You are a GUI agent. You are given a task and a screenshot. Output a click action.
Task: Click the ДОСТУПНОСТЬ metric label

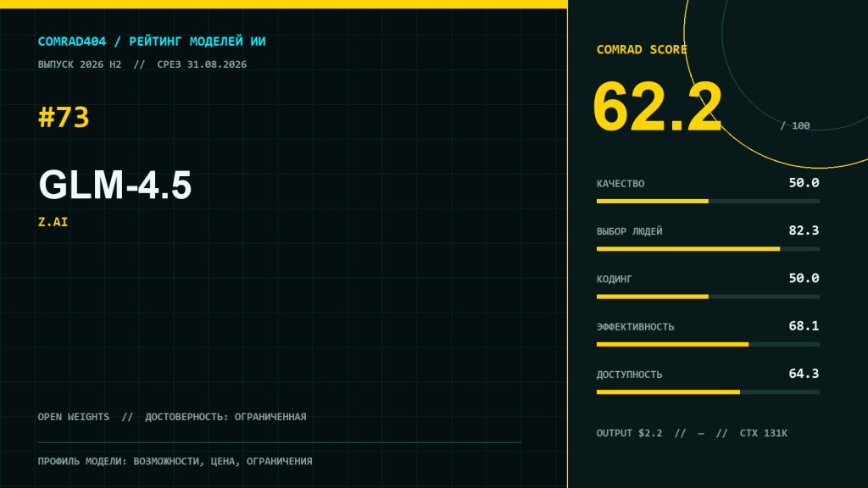[630, 374]
